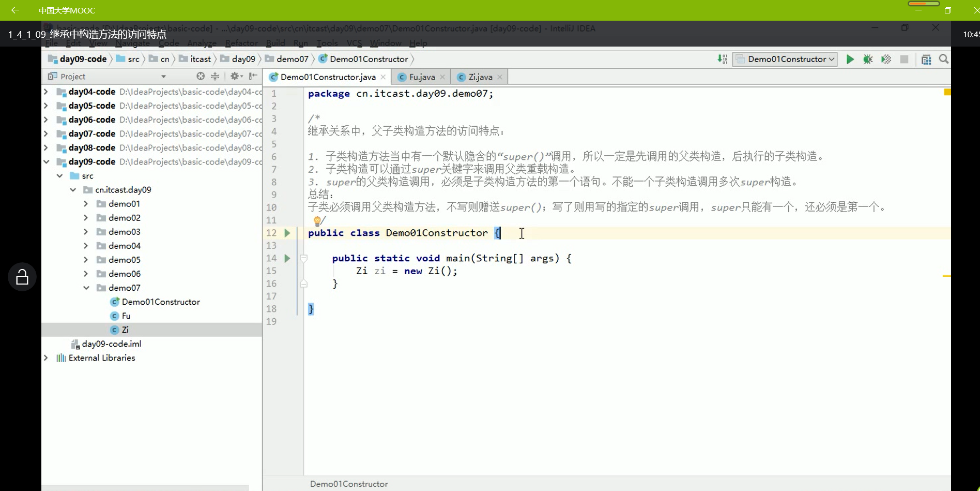The image size is (980, 491).
Task: Collapse cn.itcast.day09 package
Action: point(73,190)
